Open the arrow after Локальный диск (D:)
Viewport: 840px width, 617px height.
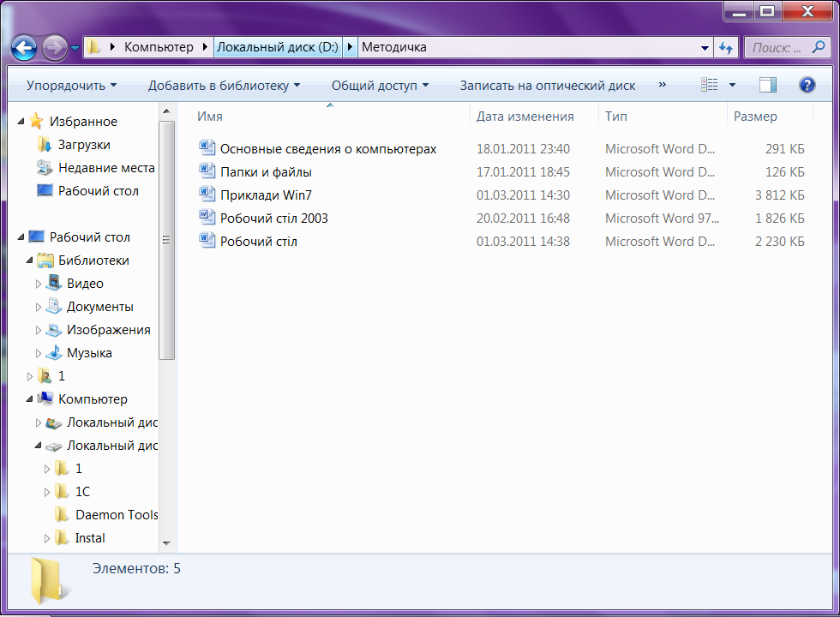pyautogui.click(x=350, y=47)
